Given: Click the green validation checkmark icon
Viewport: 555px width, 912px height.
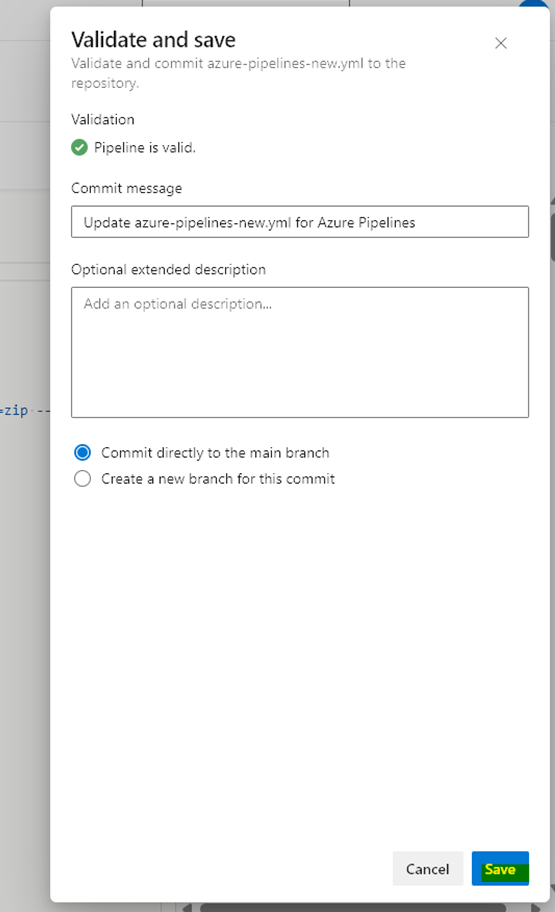Looking at the screenshot, I should click(x=79, y=148).
